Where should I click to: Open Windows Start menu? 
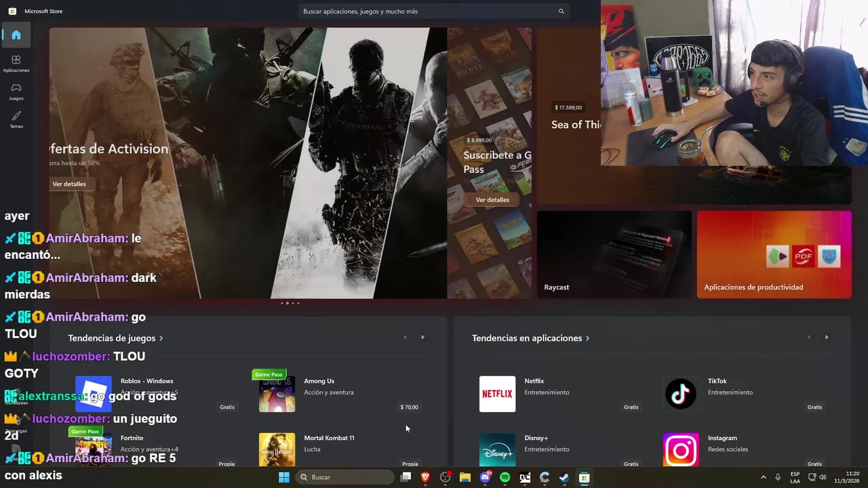pos(284,477)
